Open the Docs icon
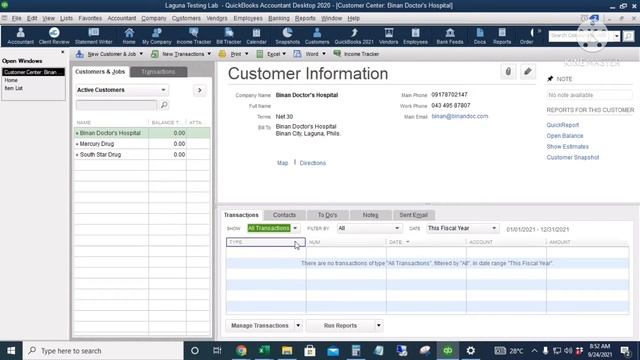The width and height of the screenshot is (640, 360). coord(480,36)
